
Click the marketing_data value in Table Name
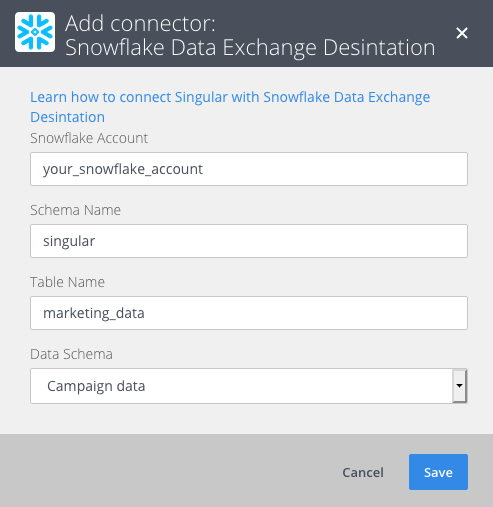[x=94, y=313]
